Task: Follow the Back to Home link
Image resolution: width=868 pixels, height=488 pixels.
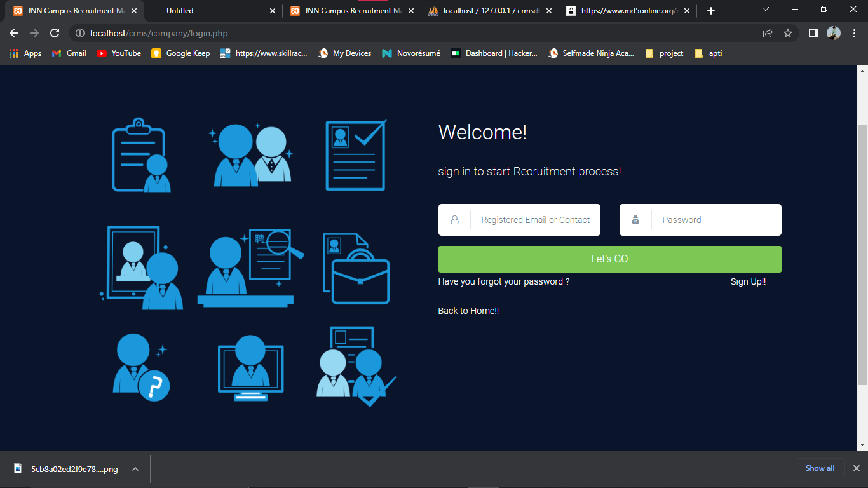Action: [x=468, y=310]
